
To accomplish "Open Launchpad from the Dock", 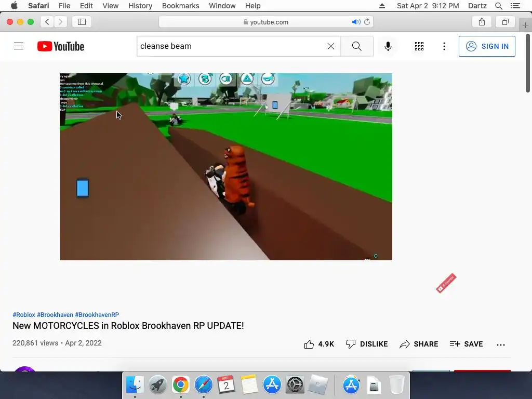I will 158,385.
